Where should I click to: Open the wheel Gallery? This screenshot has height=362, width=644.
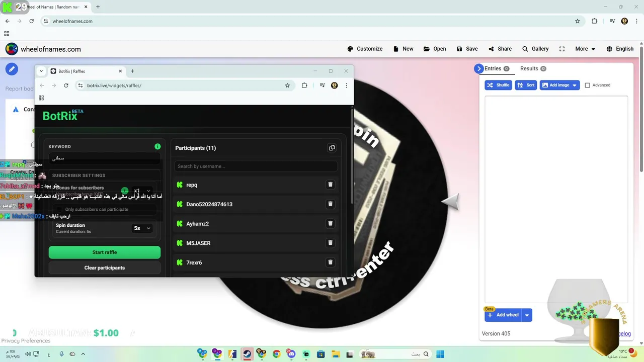[x=535, y=49]
